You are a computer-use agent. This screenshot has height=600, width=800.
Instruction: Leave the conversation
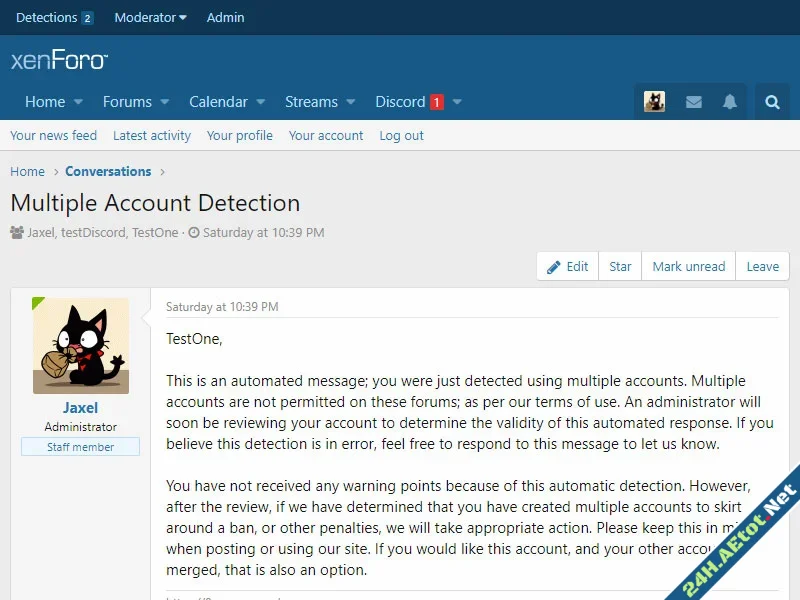pyautogui.click(x=762, y=266)
